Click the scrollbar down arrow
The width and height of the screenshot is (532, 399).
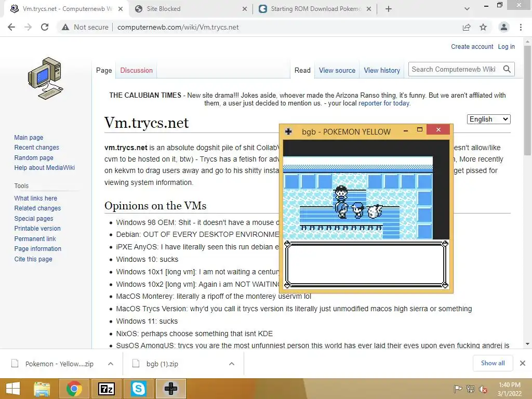point(527,344)
